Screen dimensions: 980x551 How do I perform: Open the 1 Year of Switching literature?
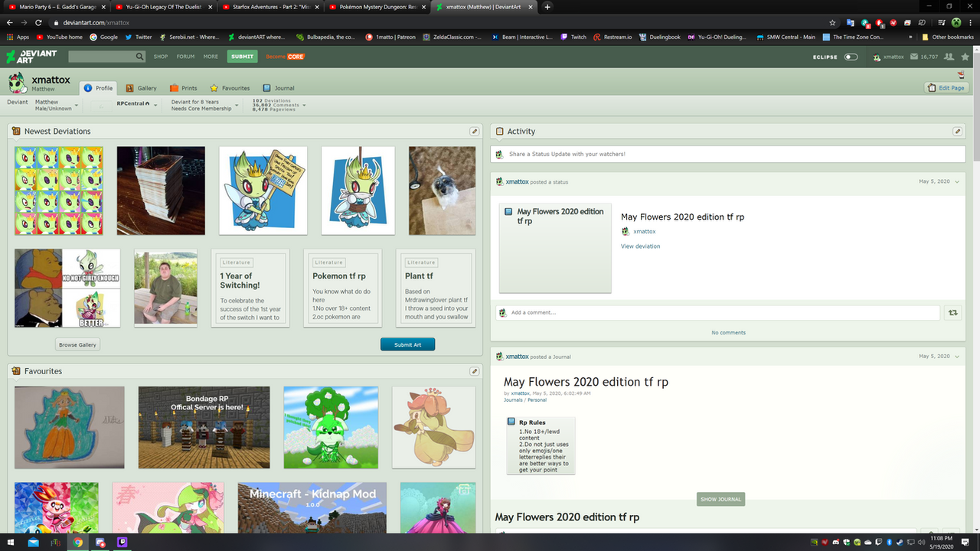pyautogui.click(x=251, y=288)
